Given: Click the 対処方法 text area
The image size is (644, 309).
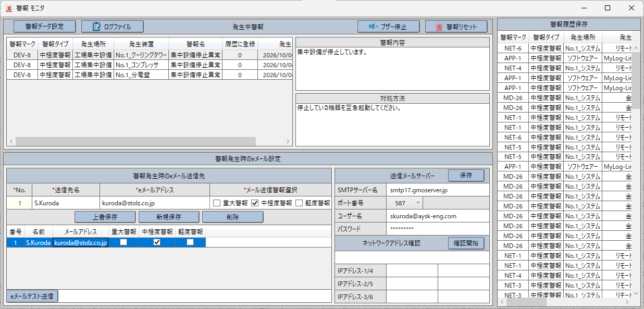Looking at the screenshot, I should 392,125.
